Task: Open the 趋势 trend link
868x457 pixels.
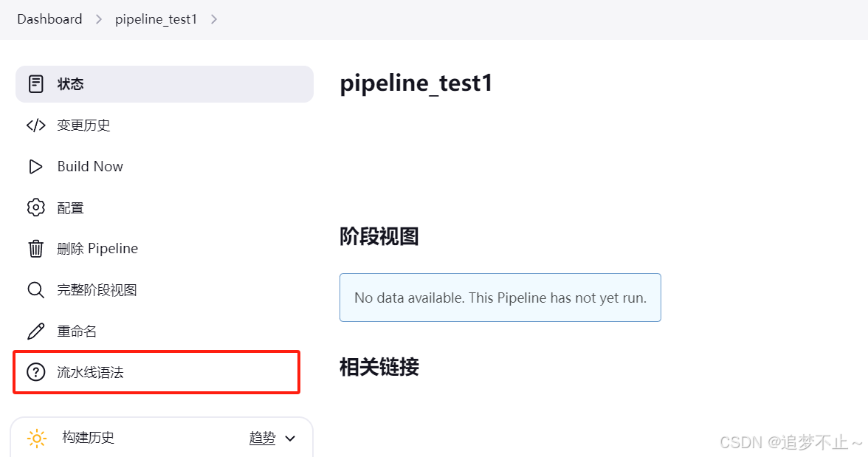Action: coord(263,438)
